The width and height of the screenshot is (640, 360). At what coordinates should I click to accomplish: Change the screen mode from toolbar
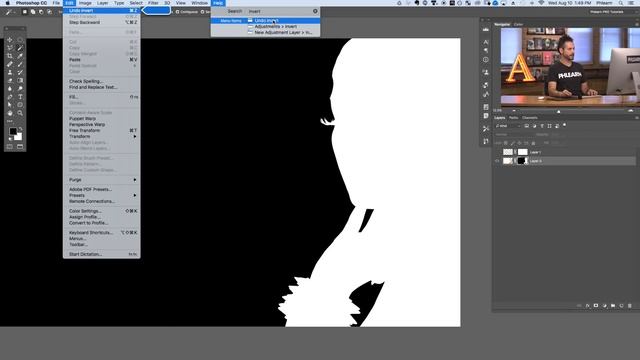click(x=20, y=147)
